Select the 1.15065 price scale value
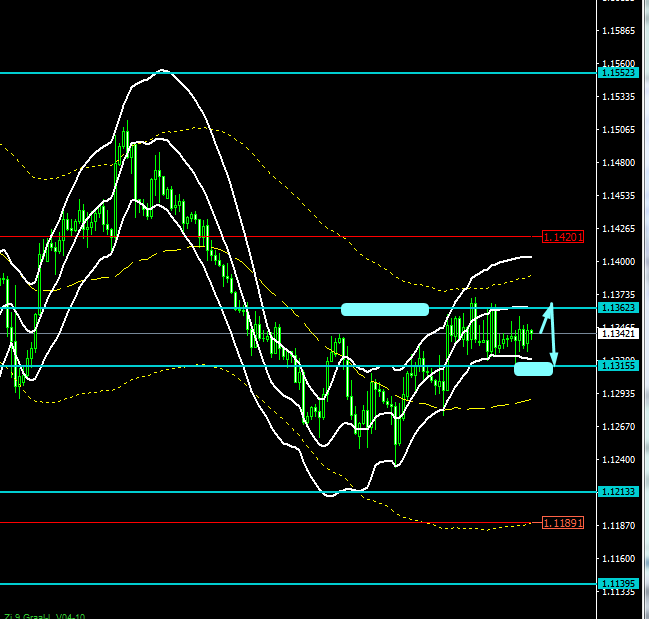The image size is (649, 619). [620, 129]
